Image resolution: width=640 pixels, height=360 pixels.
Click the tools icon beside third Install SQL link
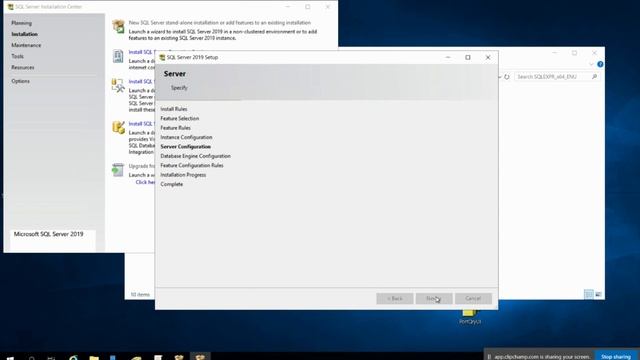pos(118,85)
